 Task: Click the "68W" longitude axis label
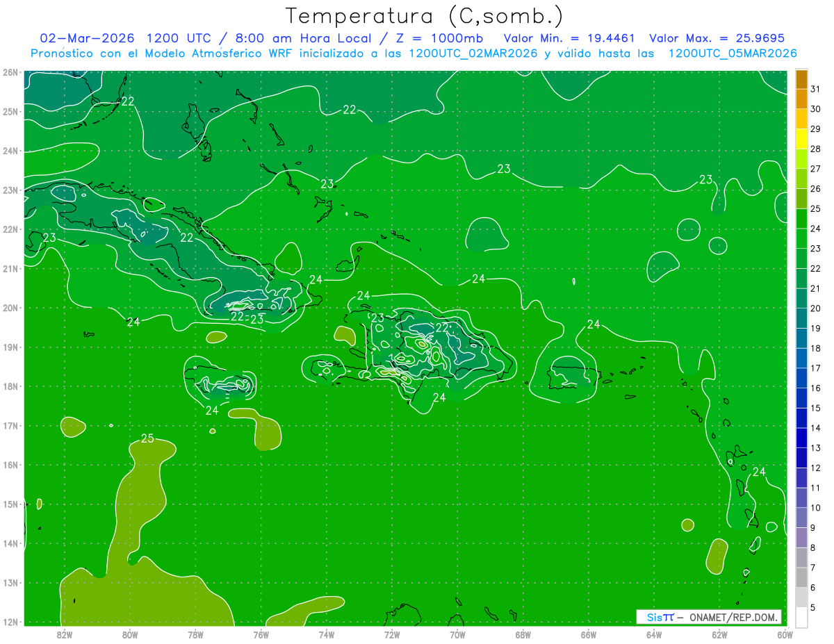pos(523,634)
